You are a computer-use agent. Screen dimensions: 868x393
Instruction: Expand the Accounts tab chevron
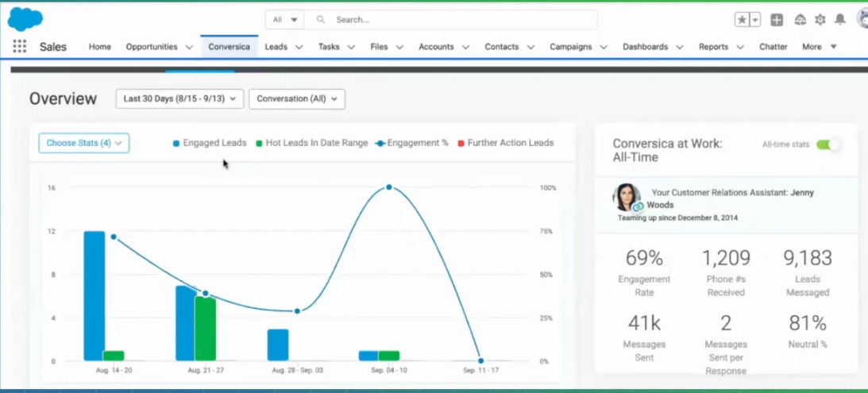coord(465,47)
